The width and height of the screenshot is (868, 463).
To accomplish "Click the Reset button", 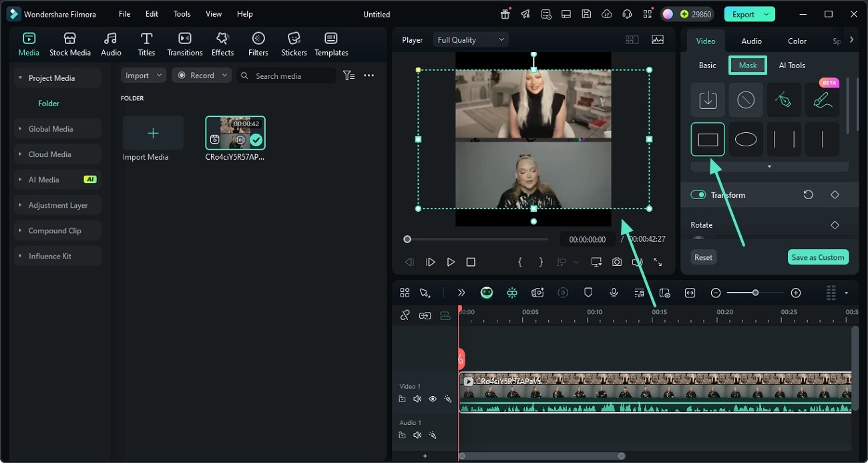I will 703,257.
